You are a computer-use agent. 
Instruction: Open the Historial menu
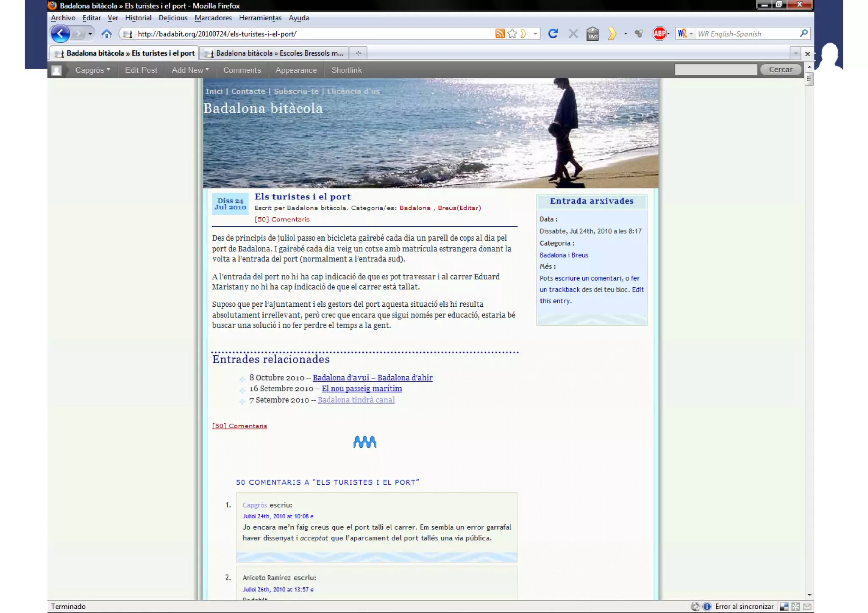point(138,18)
